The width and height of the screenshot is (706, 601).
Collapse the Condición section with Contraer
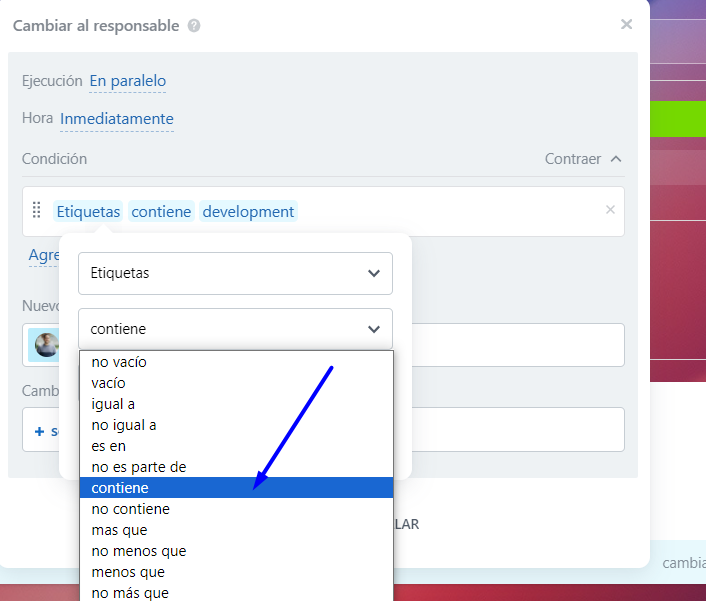[x=583, y=159]
